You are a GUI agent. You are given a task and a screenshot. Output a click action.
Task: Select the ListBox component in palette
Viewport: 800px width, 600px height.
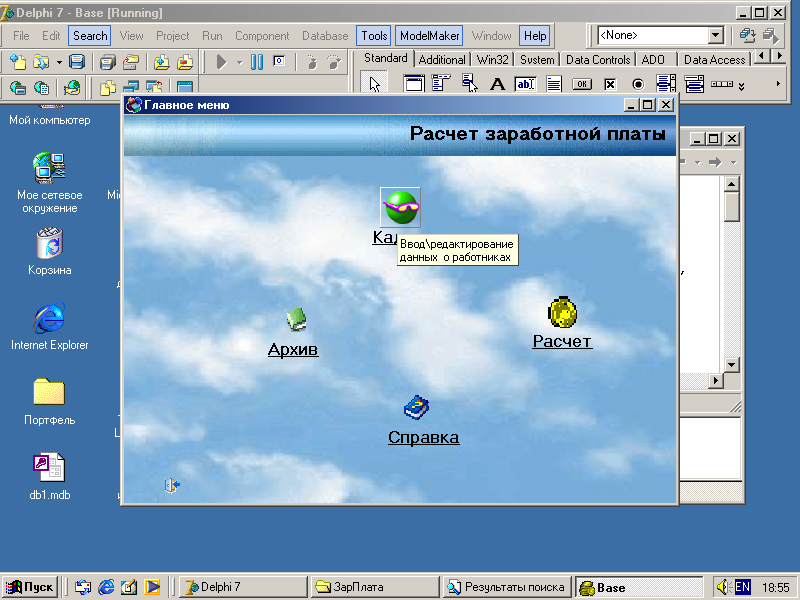[666, 84]
